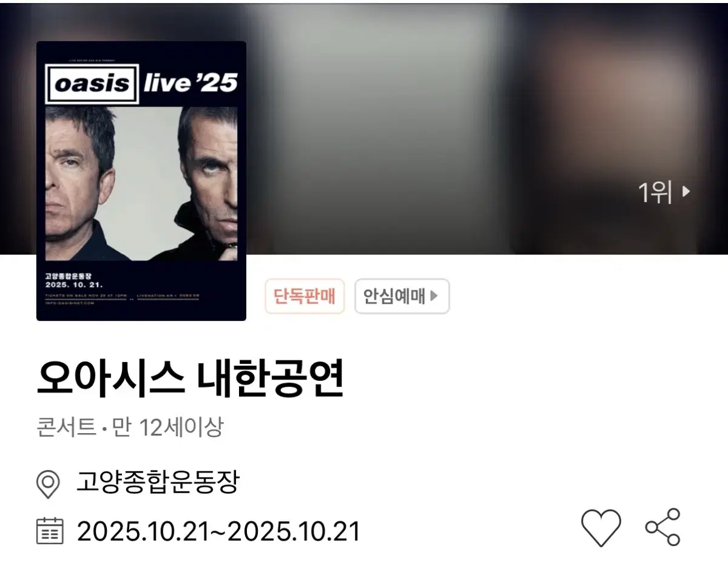
Task: Open the Oasis live '25 poster thumbnail
Action: click(141, 181)
